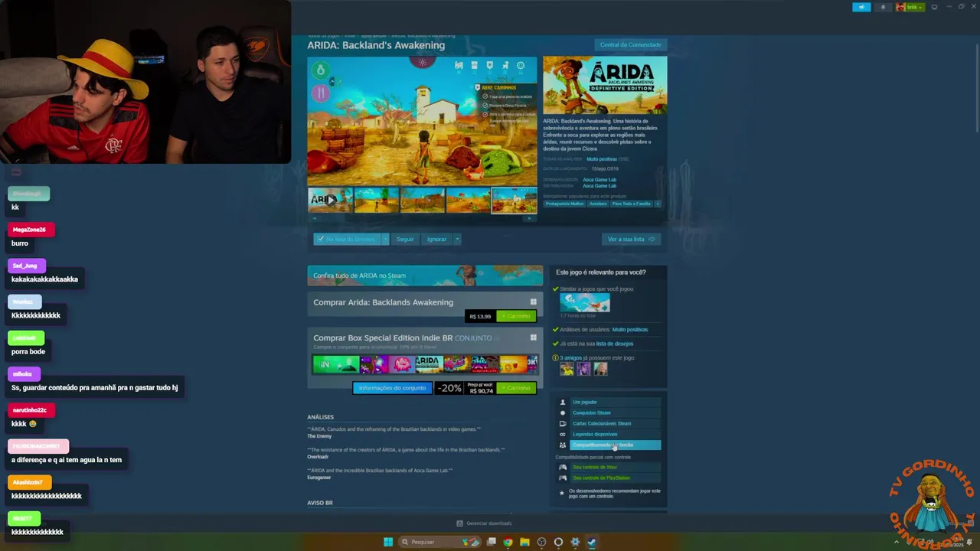Image resolution: width=980 pixels, height=551 pixels.
Task: Open Steam announcements megaphone icon
Action: [x=861, y=7]
